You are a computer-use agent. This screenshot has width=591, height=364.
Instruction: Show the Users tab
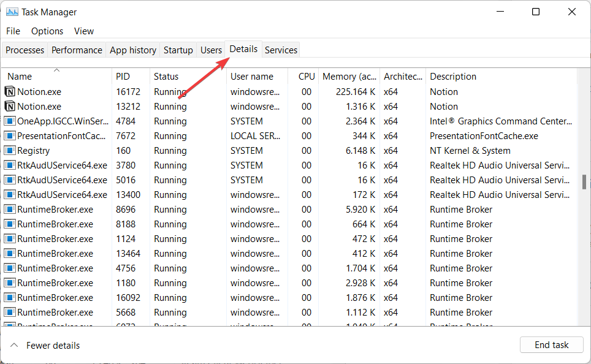point(211,50)
